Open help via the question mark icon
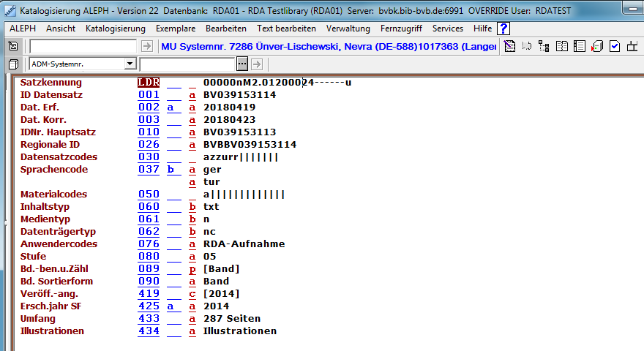This screenshot has width=644, height=351. pyautogui.click(x=503, y=29)
